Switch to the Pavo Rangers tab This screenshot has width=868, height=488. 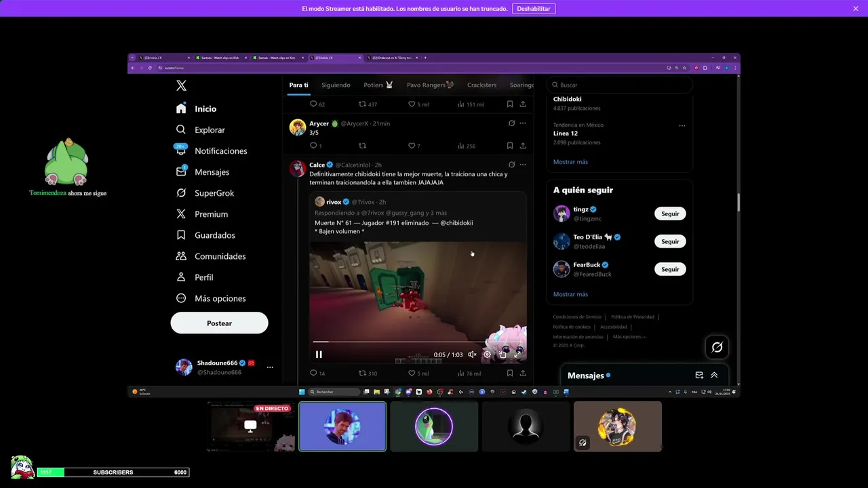430,85
